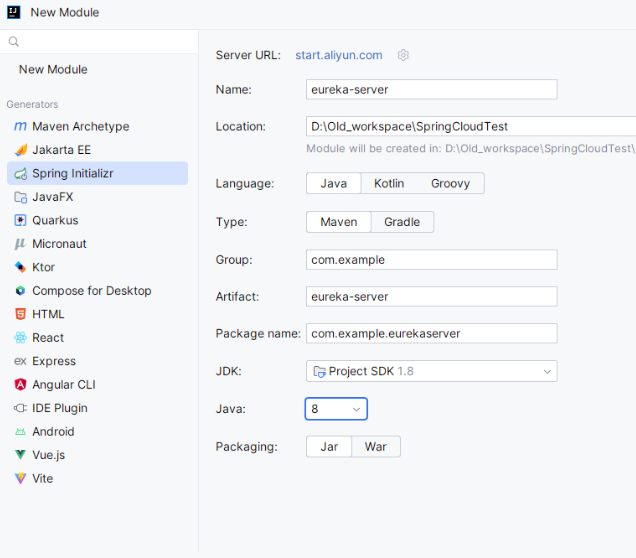Image resolution: width=636 pixels, height=558 pixels.
Task: Expand the Java version dropdown
Action: (x=336, y=409)
